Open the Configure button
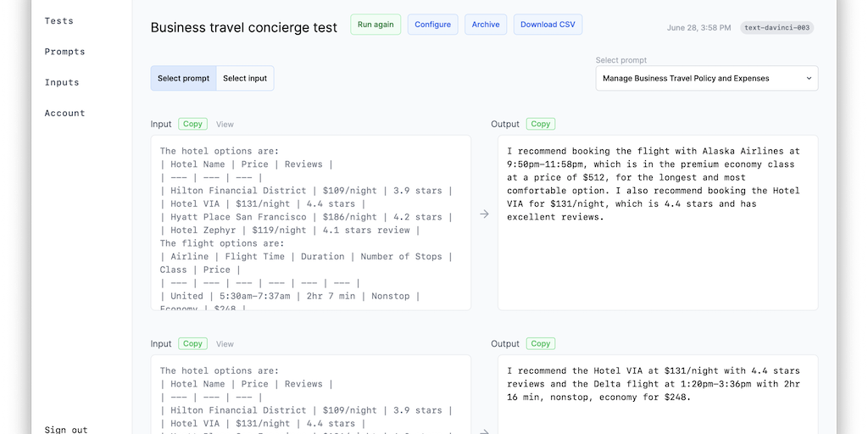Screen dimensions: 868x434 pyautogui.click(x=432, y=25)
